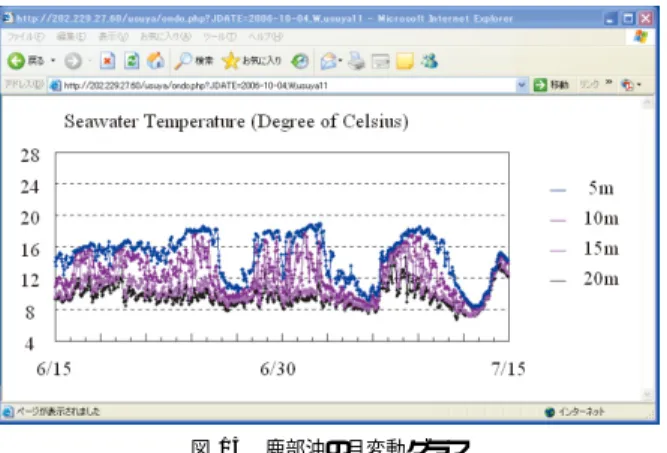Open the Edit menu (編集)

pyautogui.click(x=71, y=37)
